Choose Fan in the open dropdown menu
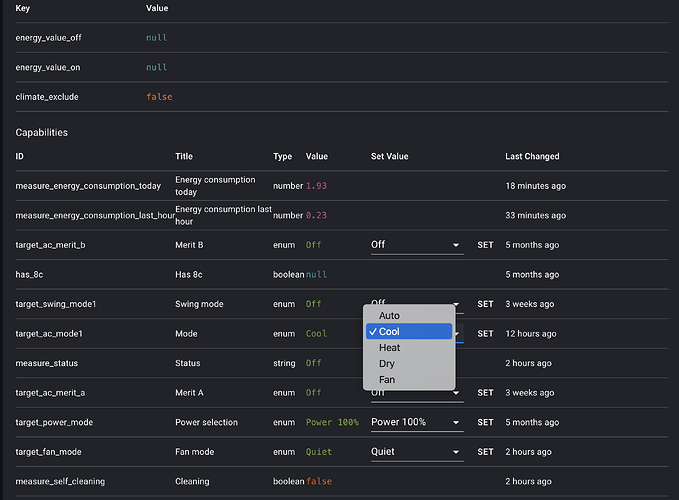The width and height of the screenshot is (679, 500). (x=387, y=380)
